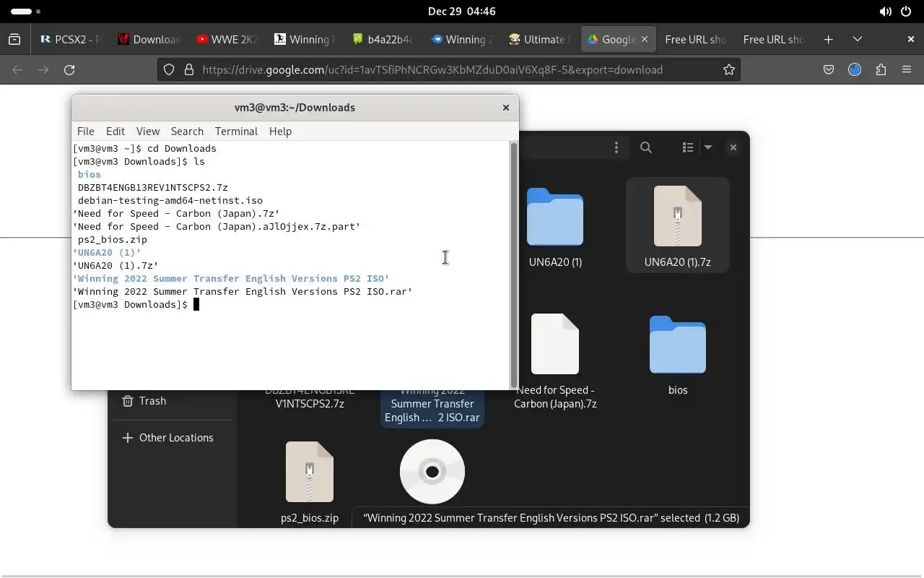Open the Firefox hamburger application menu
This screenshot has height=578, width=924.
tap(907, 69)
